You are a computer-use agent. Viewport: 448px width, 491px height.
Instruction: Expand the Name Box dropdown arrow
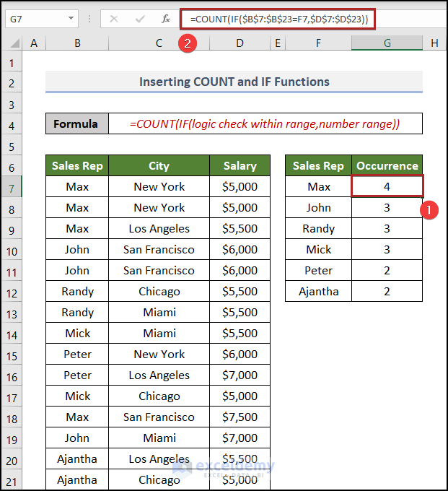tap(71, 19)
